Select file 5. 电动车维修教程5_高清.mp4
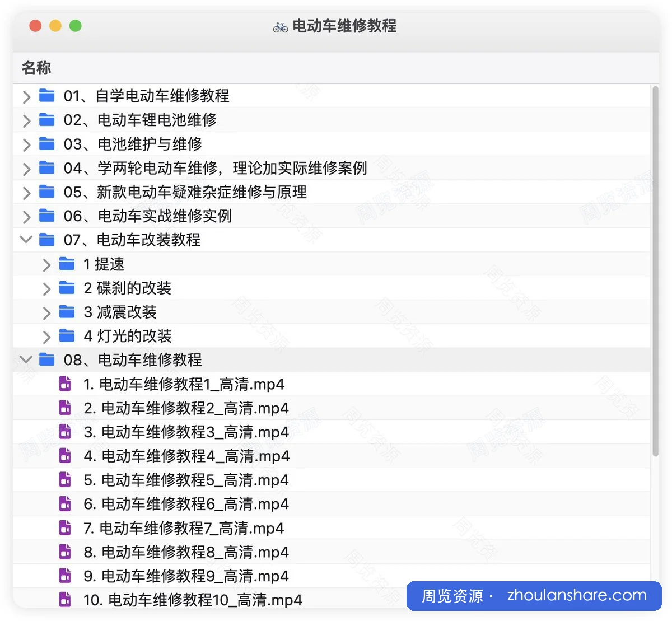Image resolution: width=672 pixels, height=621 pixels. (x=186, y=480)
